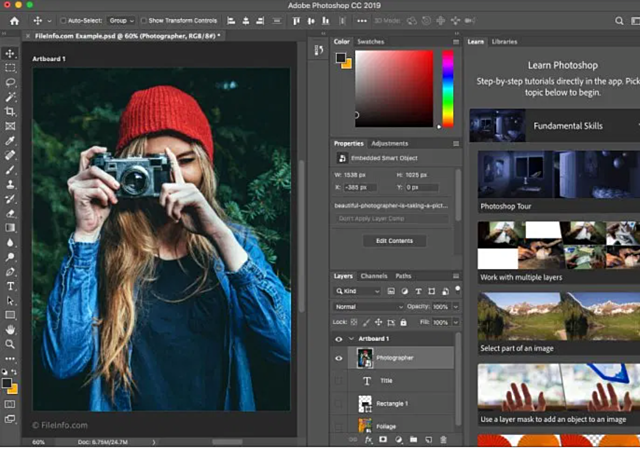
Task: Select the Path Selection tool
Action: point(10,301)
